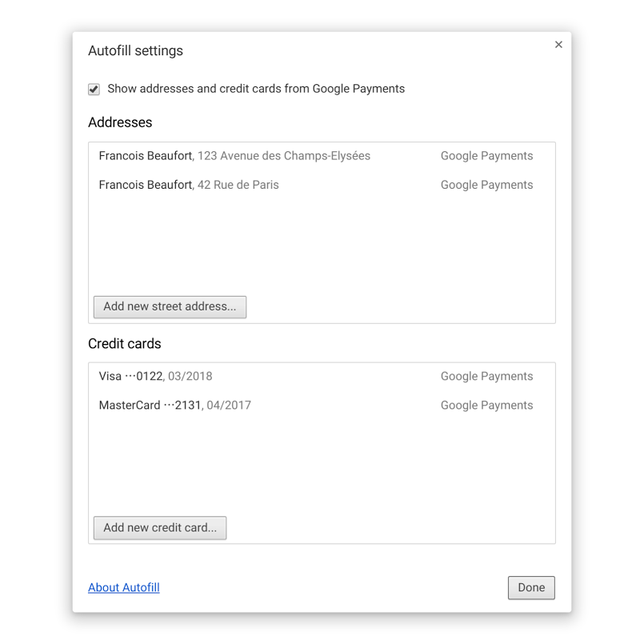Screen dimensions: 644x644
Task: Close the Autofill settings dialog
Action: tap(558, 44)
